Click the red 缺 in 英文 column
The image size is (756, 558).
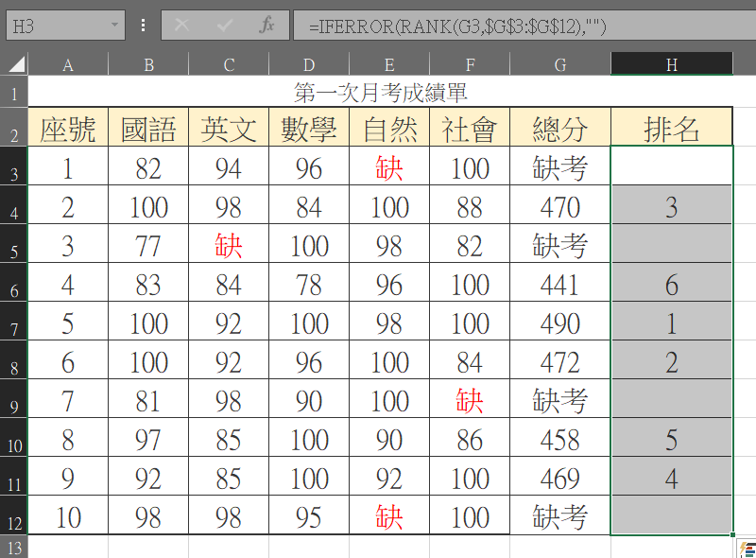pos(229,244)
